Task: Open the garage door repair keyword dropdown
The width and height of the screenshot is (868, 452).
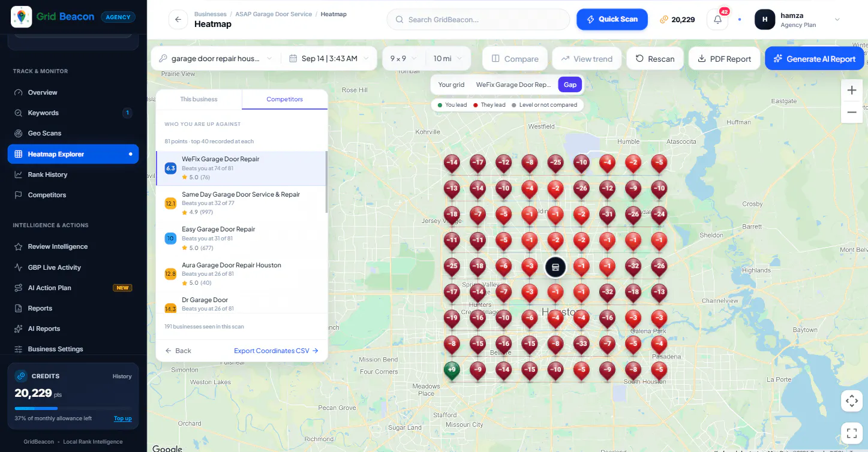Action: click(216, 59)
